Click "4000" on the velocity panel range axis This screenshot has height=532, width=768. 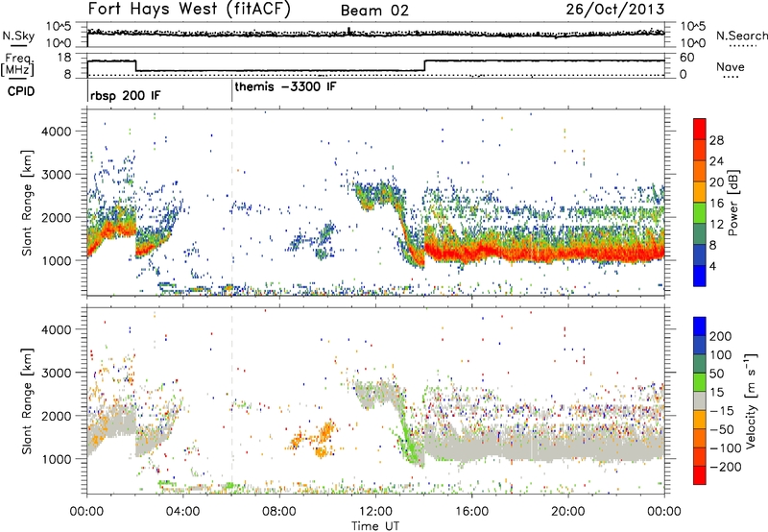pos(56,329)
